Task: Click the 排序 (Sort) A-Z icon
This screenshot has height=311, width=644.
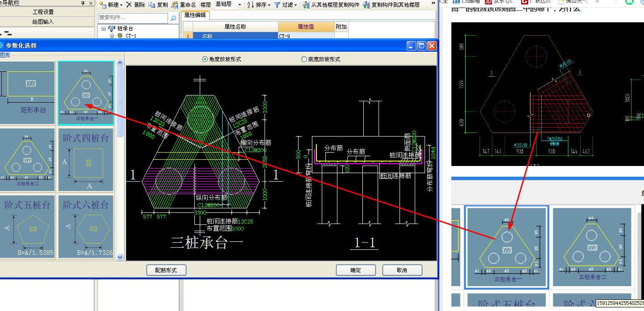Action: 250,5
